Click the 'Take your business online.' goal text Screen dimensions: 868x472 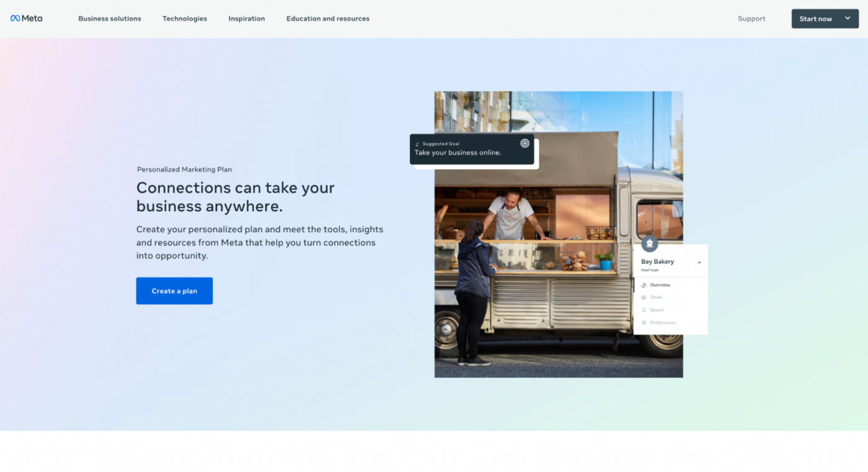458,153
